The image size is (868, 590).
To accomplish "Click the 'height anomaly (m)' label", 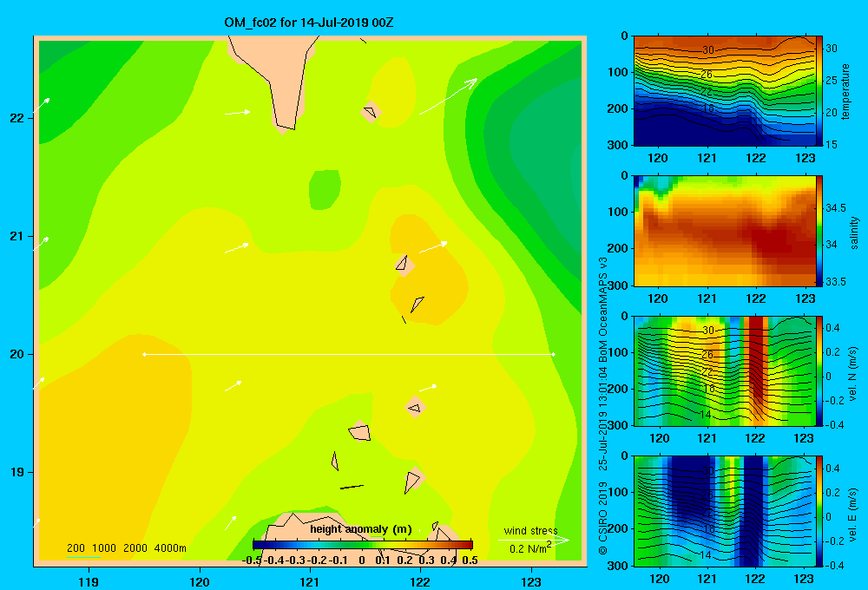I will [x=361, y=529].
